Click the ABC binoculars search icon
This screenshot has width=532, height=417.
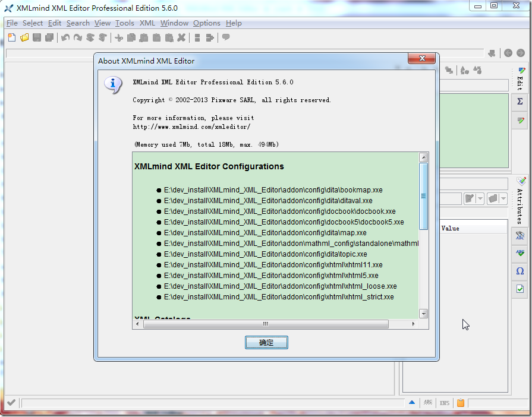coord(520,235)
